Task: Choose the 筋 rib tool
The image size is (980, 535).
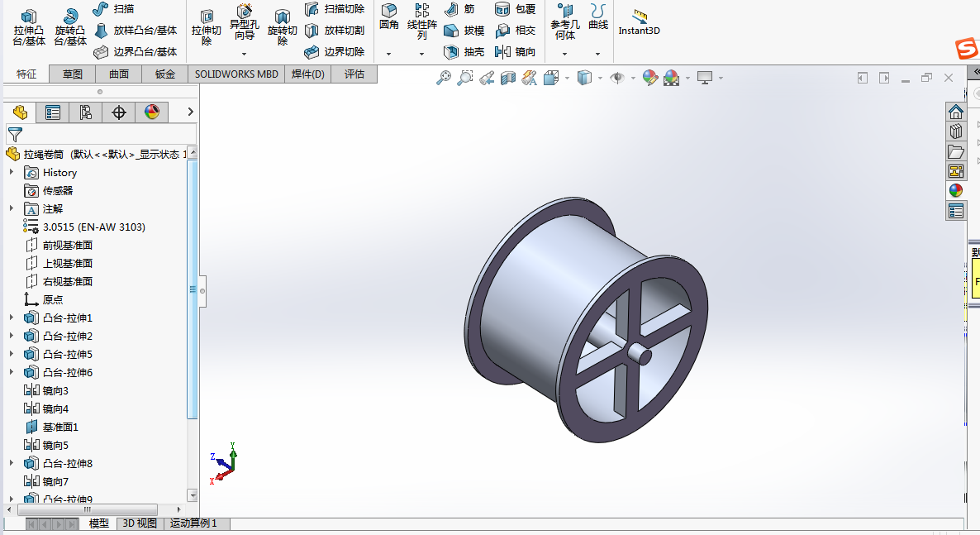Action: [x=459, y=9]
